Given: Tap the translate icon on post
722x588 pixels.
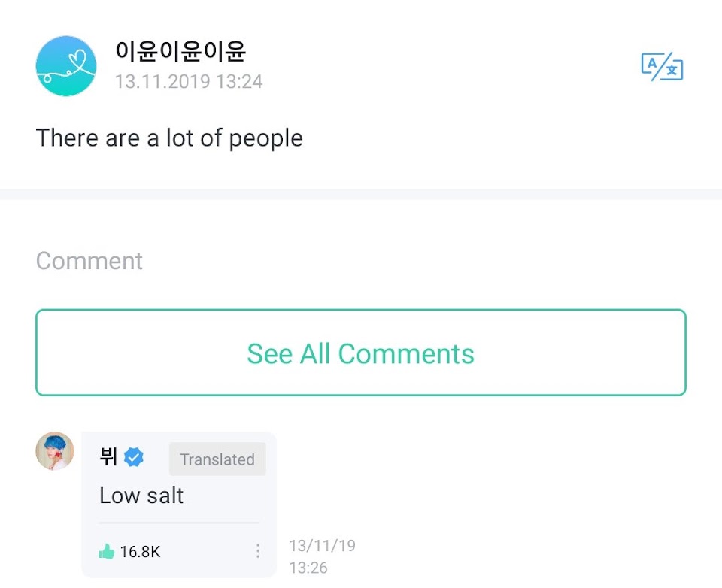Looking at the screenshot, I should tap(662, 67).
